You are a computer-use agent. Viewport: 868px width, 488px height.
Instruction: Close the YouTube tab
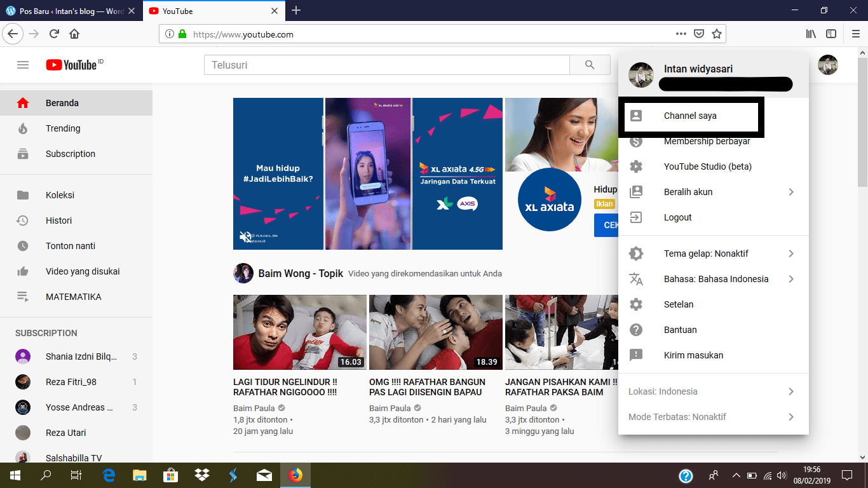click(275, 11)
